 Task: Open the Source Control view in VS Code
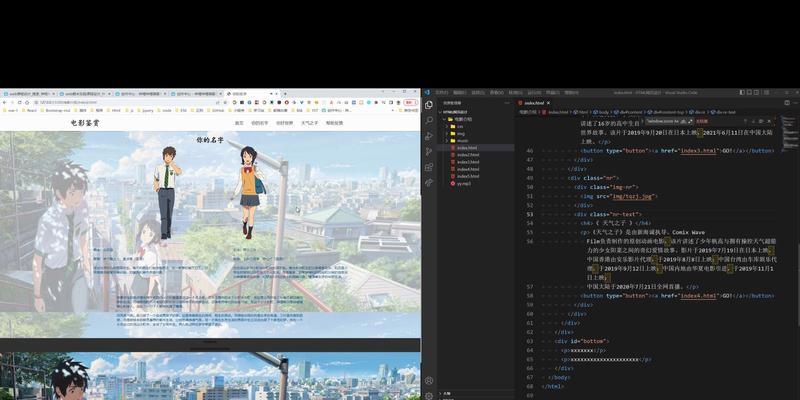tap(429, 152)
